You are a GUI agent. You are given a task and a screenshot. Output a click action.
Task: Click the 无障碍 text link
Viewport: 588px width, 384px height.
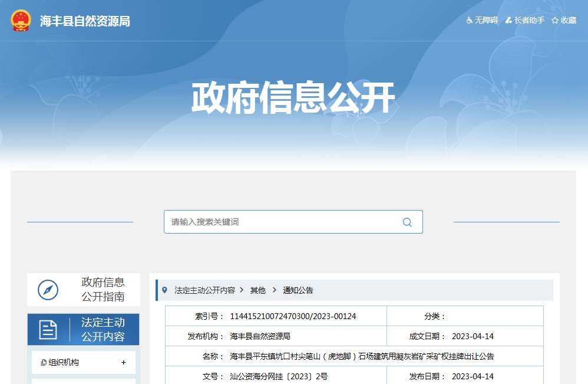point(487,21)
